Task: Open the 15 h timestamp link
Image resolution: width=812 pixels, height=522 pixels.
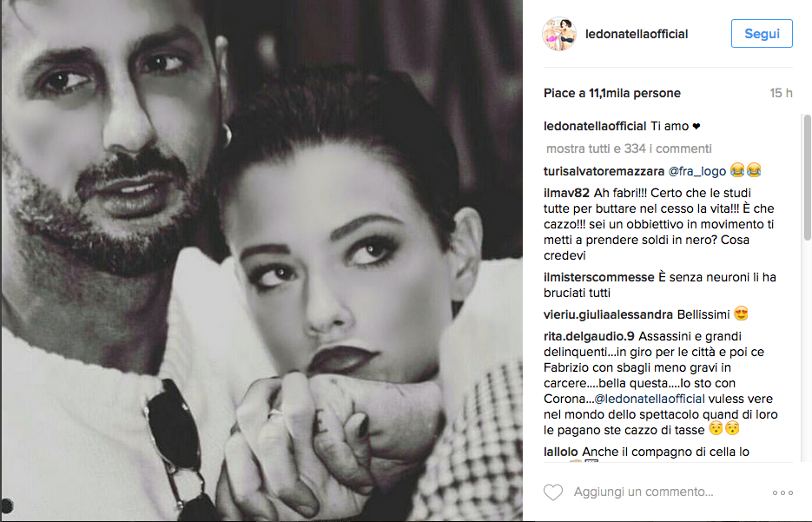Action: [781, 93]
